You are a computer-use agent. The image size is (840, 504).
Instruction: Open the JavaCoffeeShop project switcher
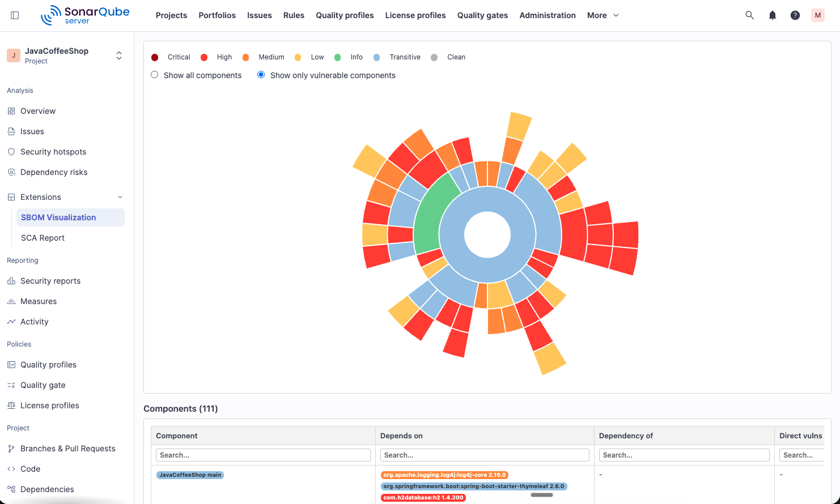pyautogui.click(x=119, y=55)
